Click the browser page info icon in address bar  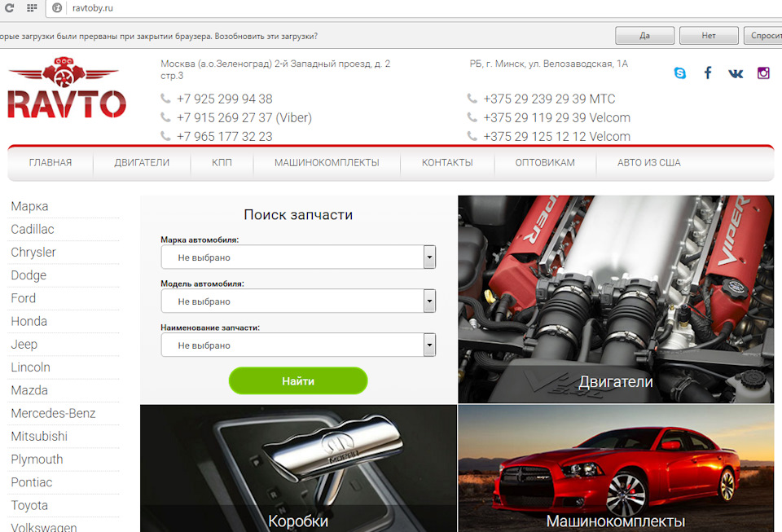[55, 9]
